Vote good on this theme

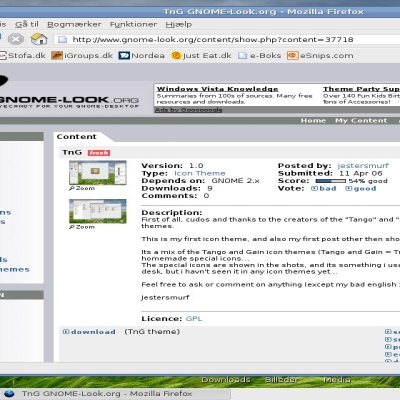click(365, 189)
